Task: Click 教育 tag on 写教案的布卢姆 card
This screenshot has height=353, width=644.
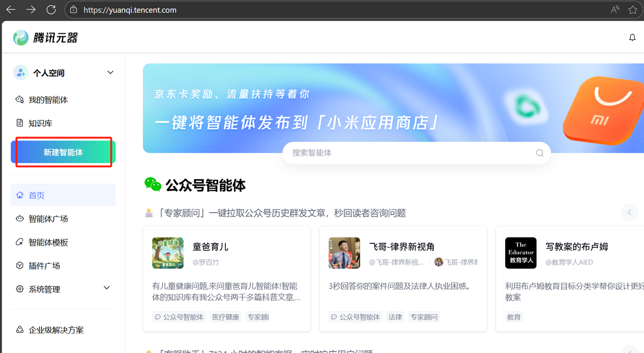Action: coord(514,317)
